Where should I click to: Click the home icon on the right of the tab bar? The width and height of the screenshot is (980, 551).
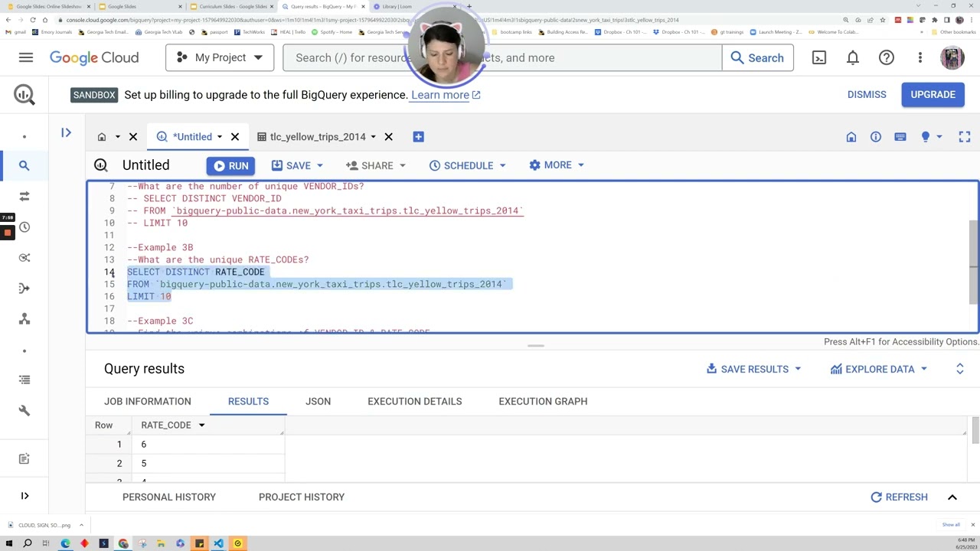point(851,137)
